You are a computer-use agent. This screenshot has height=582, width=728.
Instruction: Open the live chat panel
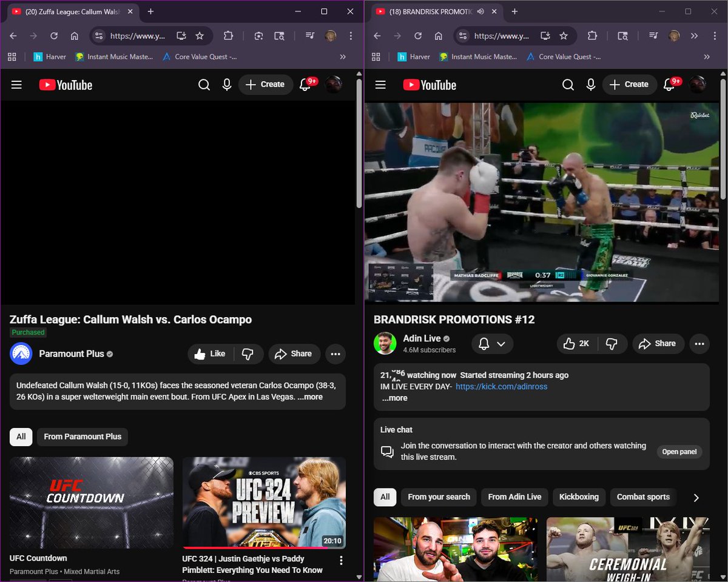(x=679, y=452)
